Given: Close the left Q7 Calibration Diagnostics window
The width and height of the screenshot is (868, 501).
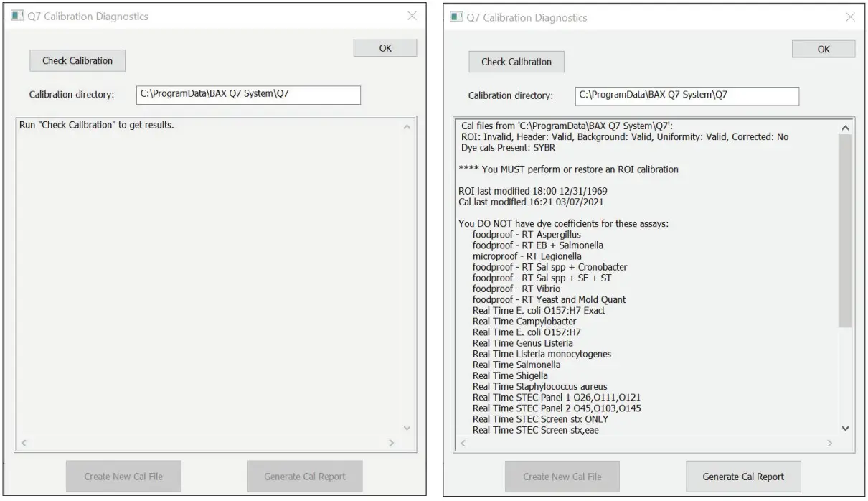Looking at the screenshot, I should click(x=412, y=17).
